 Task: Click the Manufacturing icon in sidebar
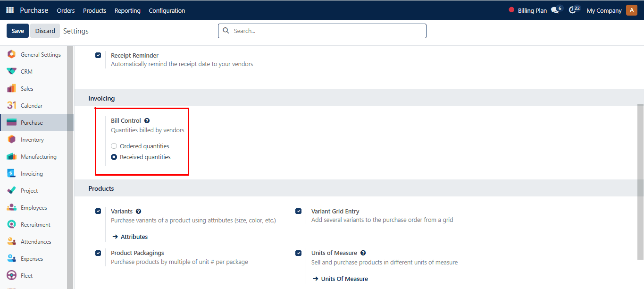(x=12, y=156)
